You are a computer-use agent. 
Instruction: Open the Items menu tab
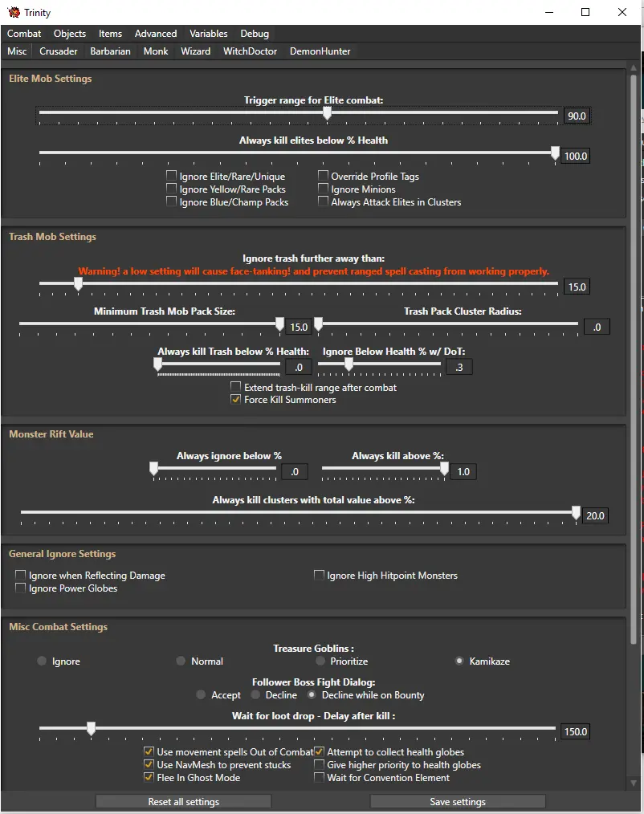[x=111, y=33]
